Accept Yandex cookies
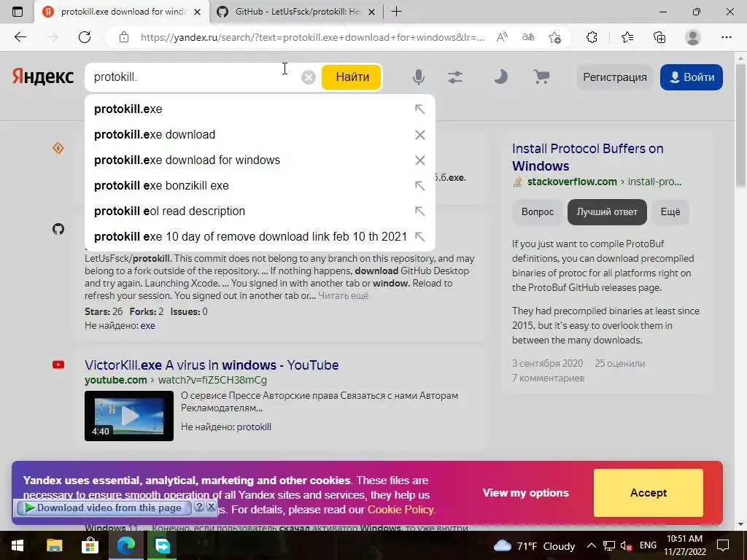This screenshot has height=560, width=747. (x=649, y=493)
